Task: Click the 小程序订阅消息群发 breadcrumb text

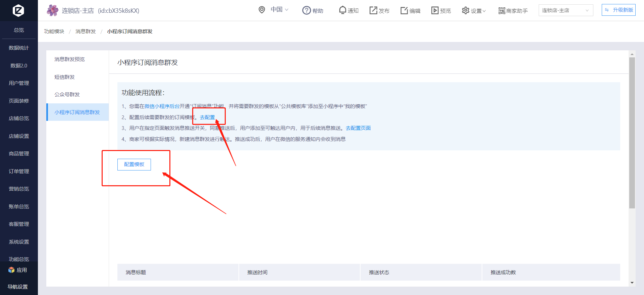Action: (x=130, y=31)
